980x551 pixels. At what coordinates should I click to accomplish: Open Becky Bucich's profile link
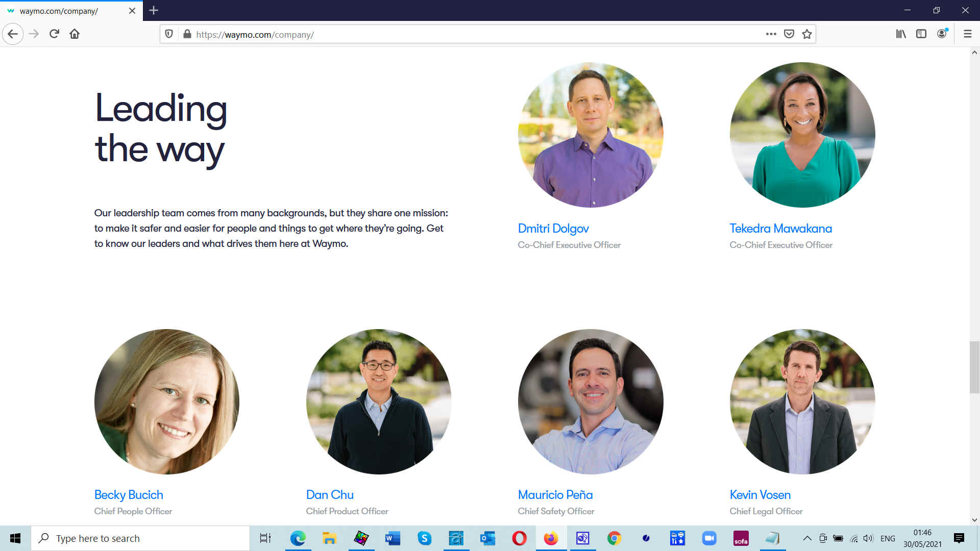pos(129,495)
